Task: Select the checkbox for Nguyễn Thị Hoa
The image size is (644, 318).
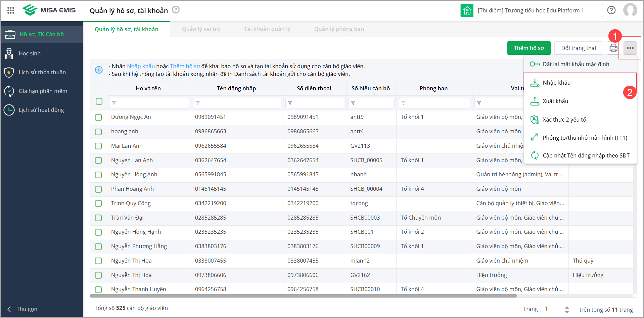Action: click(98, 261)
